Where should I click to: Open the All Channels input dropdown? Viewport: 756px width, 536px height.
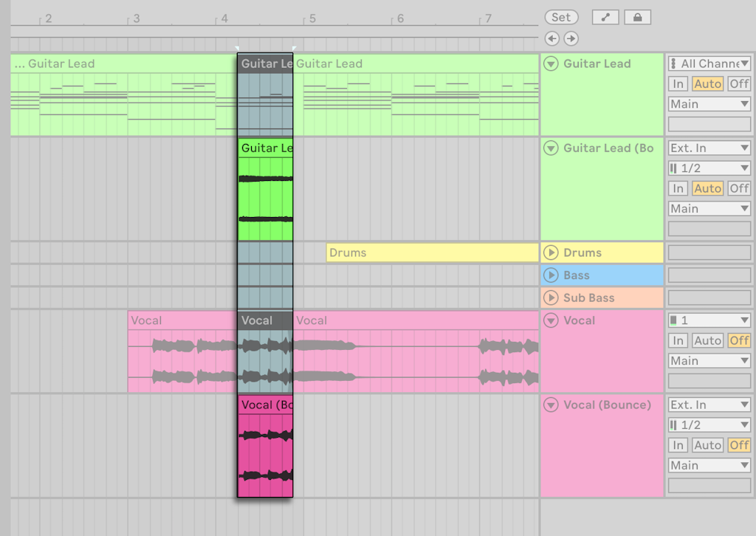pyautogui.click(x=709, y=63)
